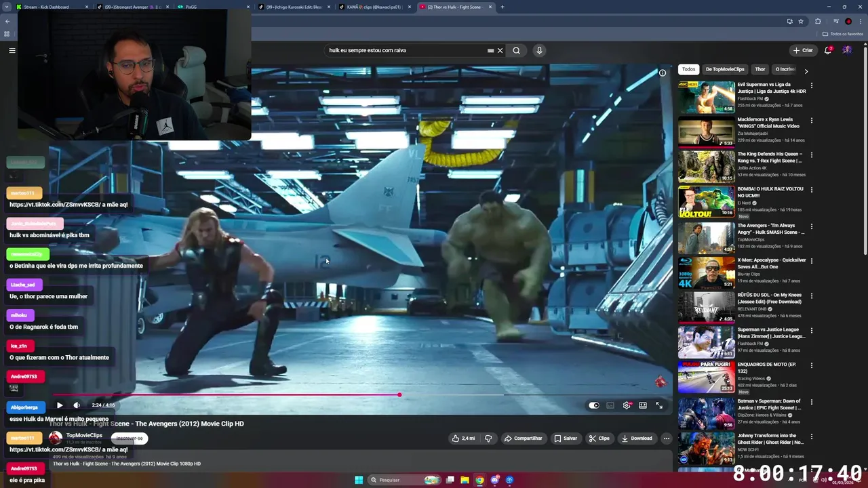Click the Criar create button

point(803,50)
